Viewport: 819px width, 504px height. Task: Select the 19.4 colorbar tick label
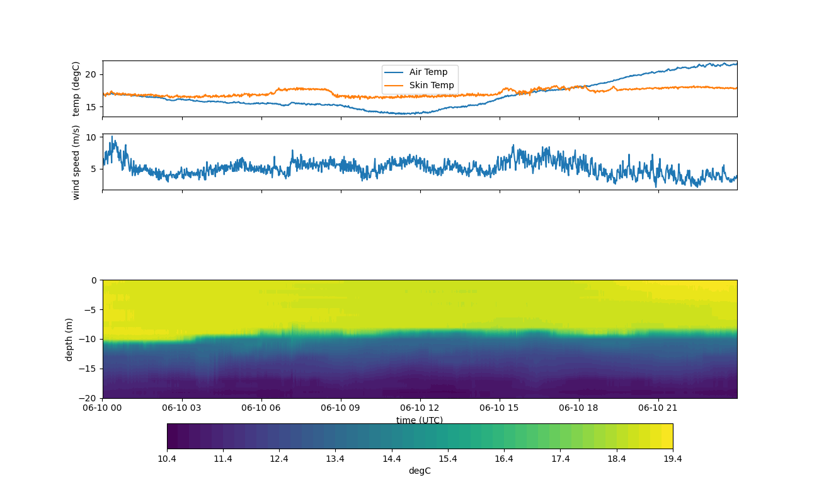tap(672, 459)
